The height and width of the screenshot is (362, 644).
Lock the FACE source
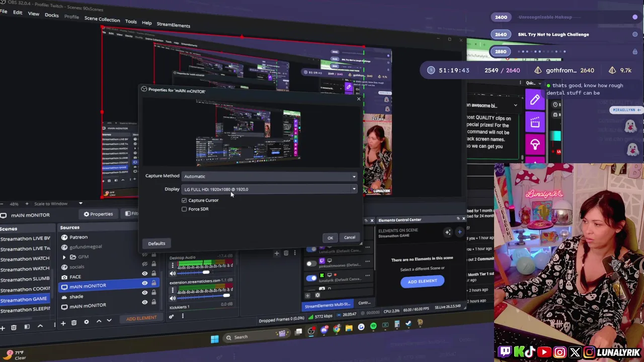(153, 274)
